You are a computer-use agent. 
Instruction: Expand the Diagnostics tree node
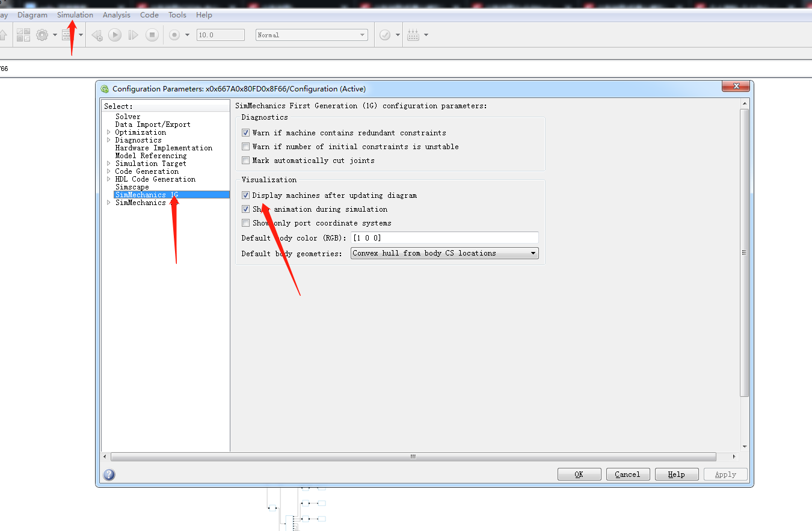109,140
